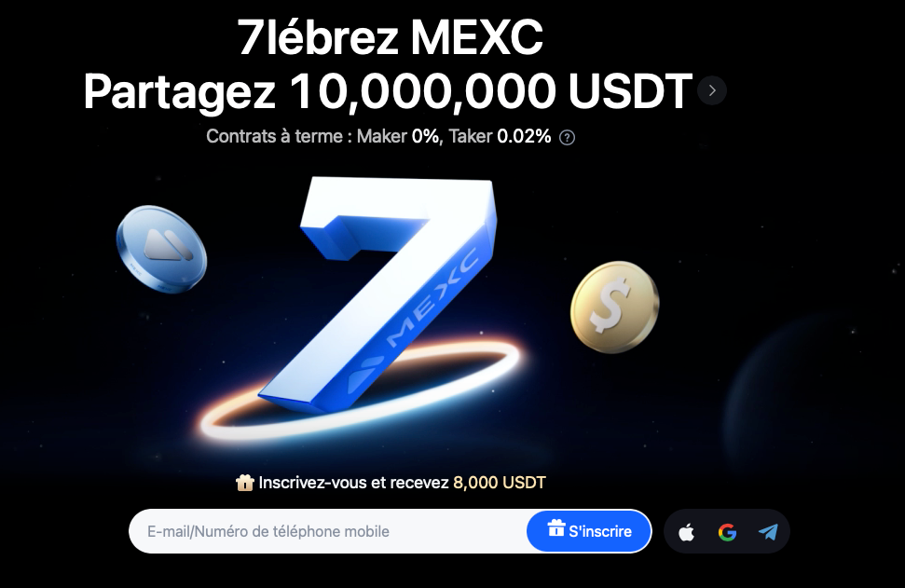This screenshot has height=588, width=905.
Task: Open the "Partagez 10,000,000 USDT" headline
Action: [x=388, y=90]
